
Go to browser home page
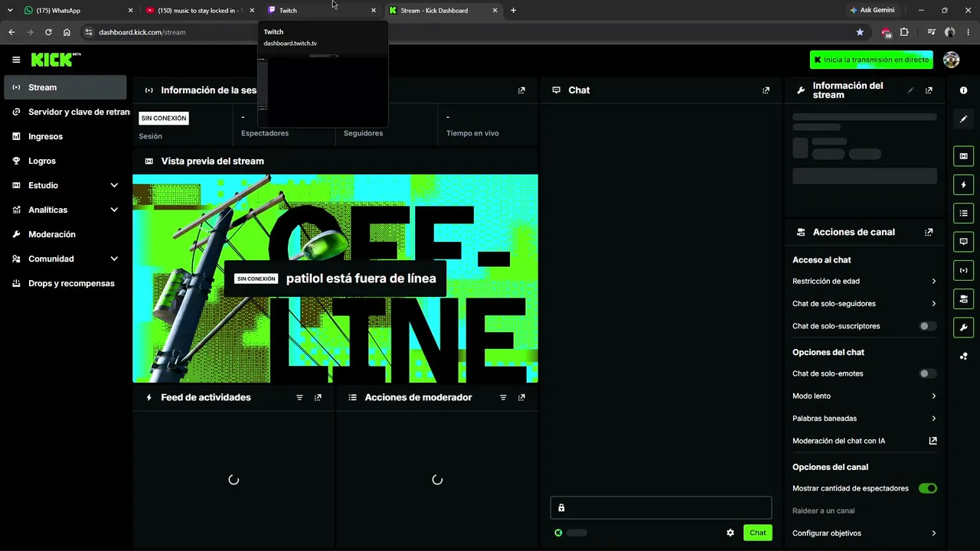click(67, 32)
